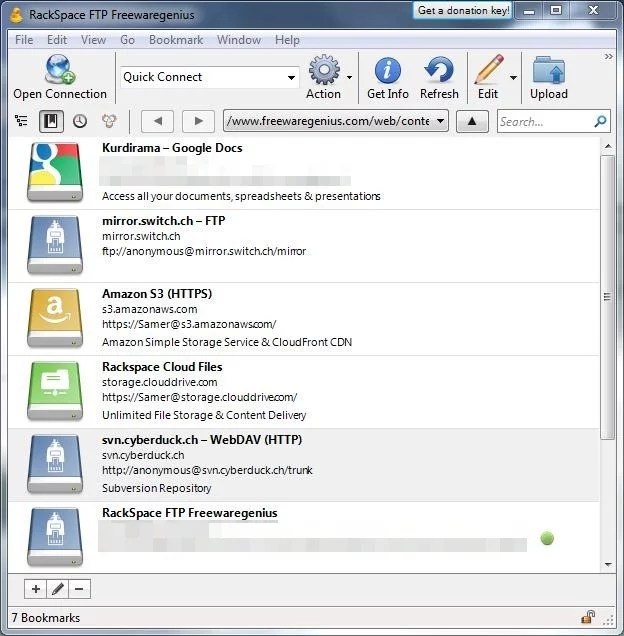Click Amazon Simple Storage Service & CloudFront CDN text
The width and height of the screenshot is (624, 636).
point(227,342)
